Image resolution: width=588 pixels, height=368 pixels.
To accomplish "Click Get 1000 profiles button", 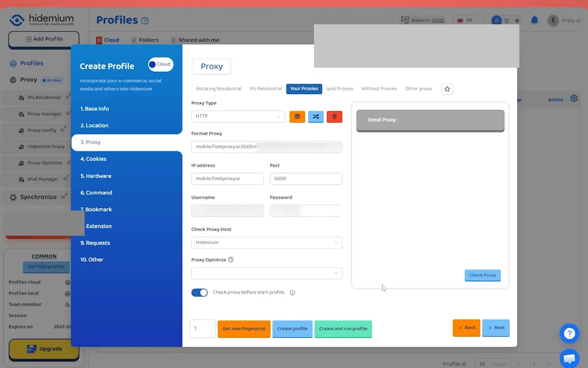I will [x=46, y=267].
